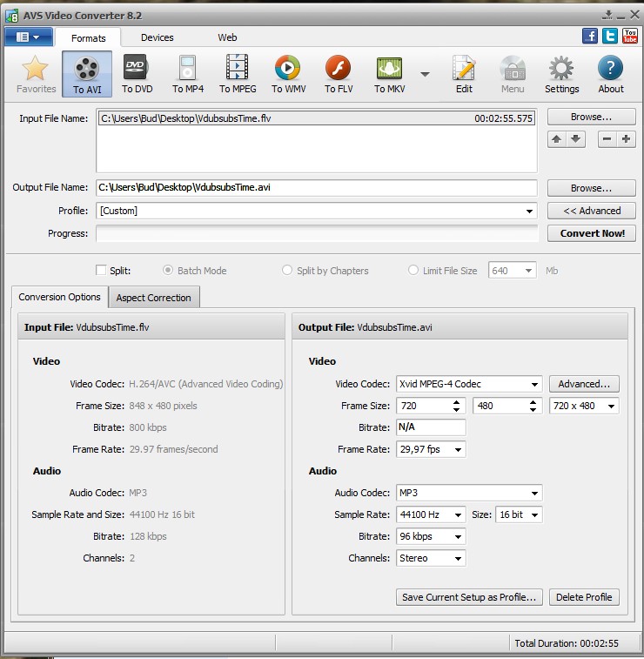This screenshot has height=659, width=644.
Task: Move input file up with arrow
Action: click(x=557, y=139)
